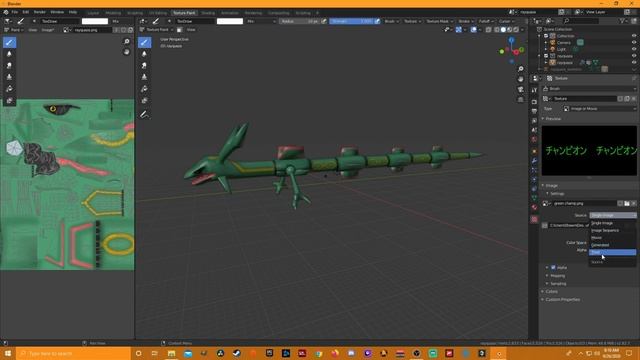This screenshot has width=640, height=360.
Task: Select the Soften tool in the 3D viewport
Action: pyautogui.click(x=144, y=54)
